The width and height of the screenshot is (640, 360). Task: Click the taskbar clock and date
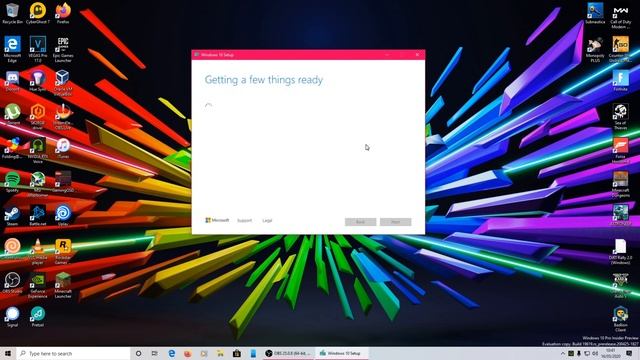pos(611,353)
